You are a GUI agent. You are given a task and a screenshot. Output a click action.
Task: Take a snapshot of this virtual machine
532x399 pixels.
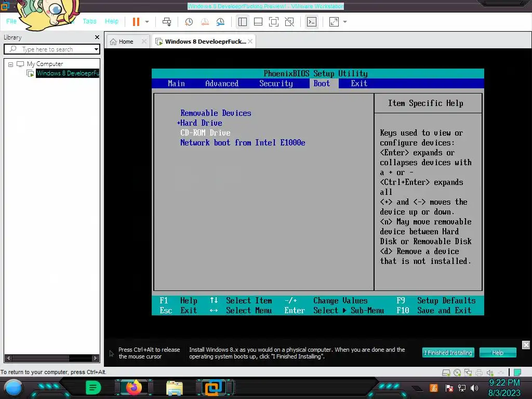coord(189,22)
